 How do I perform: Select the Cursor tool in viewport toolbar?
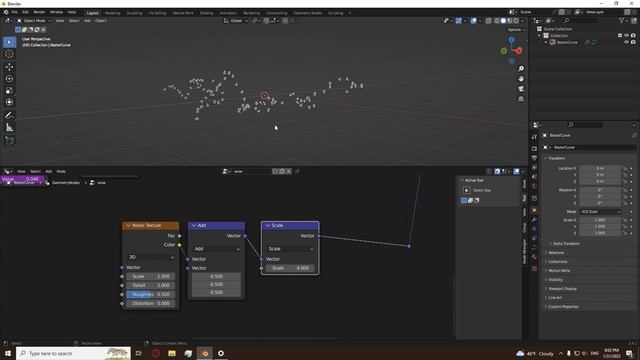[9, 54]
